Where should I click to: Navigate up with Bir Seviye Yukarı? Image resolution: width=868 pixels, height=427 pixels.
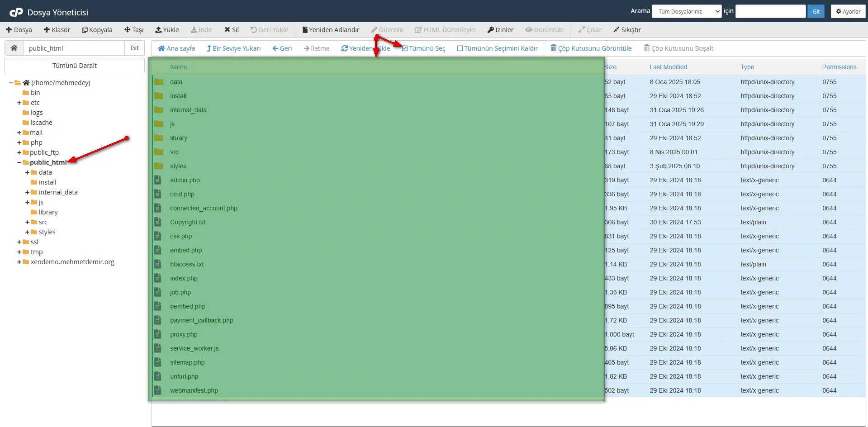(233, 48)
